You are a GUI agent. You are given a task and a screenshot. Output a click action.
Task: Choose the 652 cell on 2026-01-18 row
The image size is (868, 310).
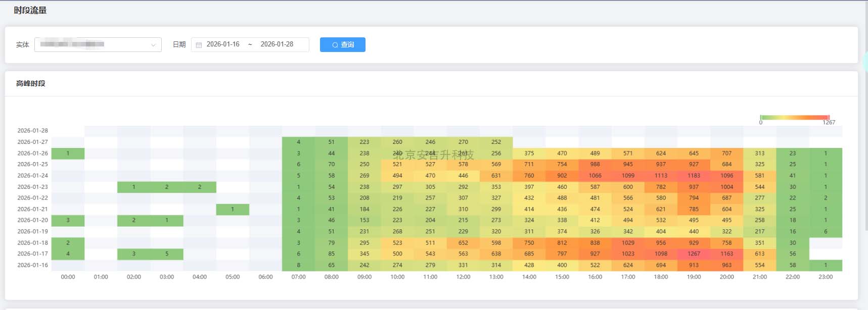(463, 243)
